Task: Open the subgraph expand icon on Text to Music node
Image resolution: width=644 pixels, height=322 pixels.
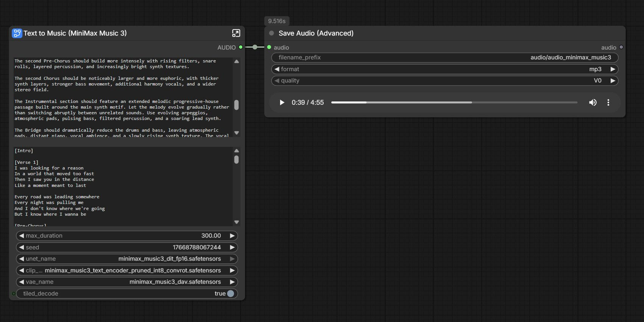Action: [236, 33]
